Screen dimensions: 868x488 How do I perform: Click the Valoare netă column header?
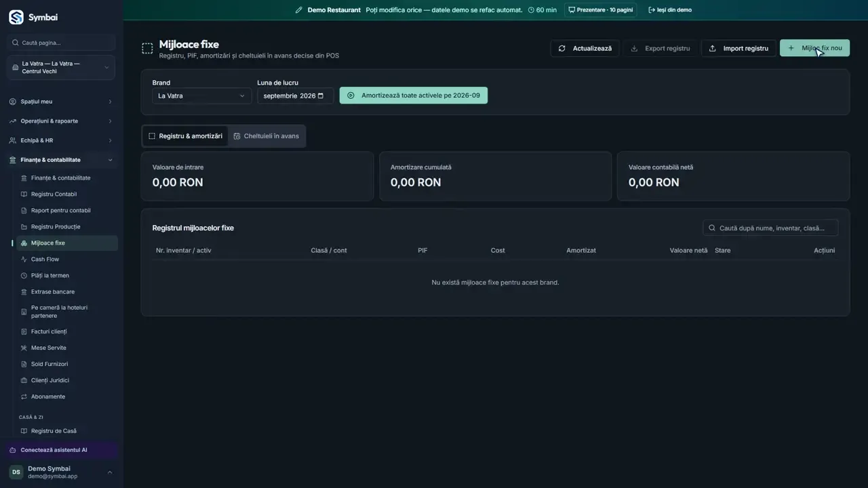[688, 251]
